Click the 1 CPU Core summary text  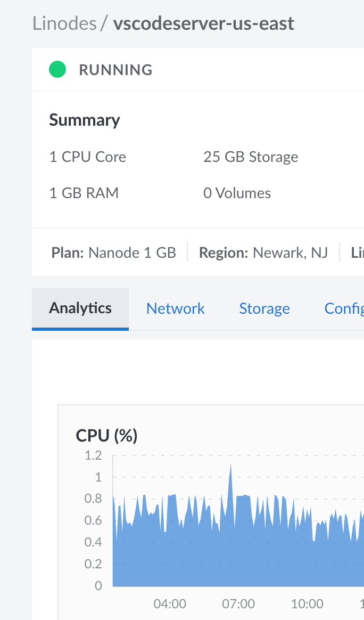[88, 157]
